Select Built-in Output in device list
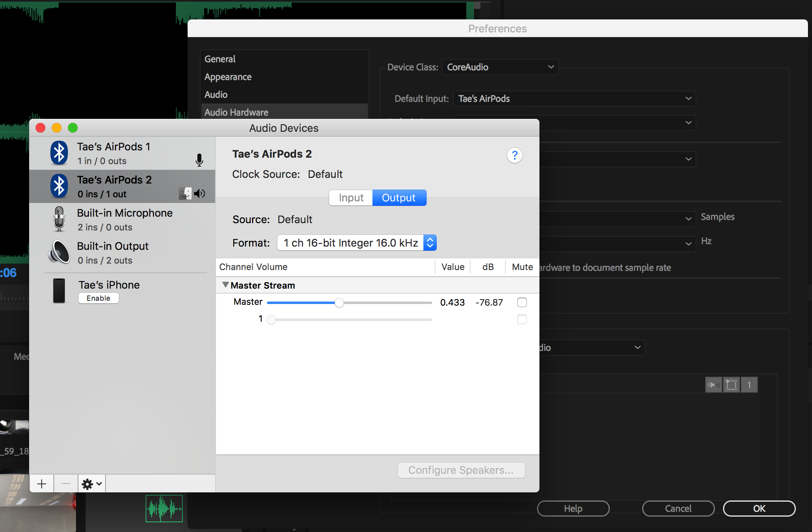Screen dimensions: 812x532 122,253
